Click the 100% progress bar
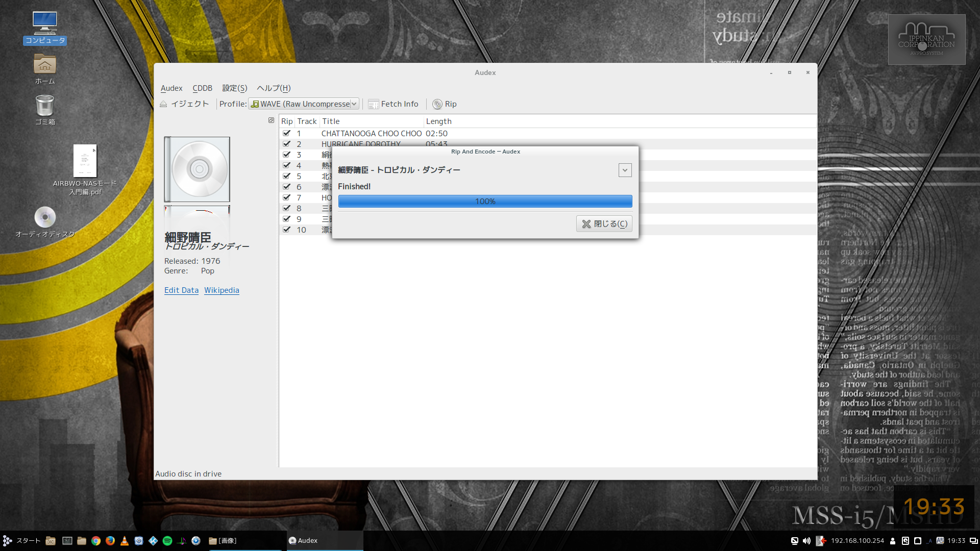Image resolution: width=980 pixels, height=551 pixels. pyautogui.click(x=485, y=202)
